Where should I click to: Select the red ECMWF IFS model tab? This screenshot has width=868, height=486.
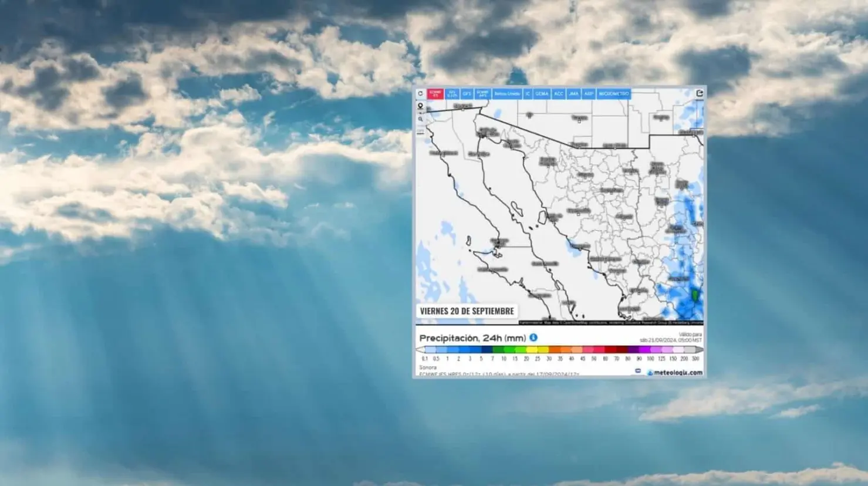click(435, 94)
